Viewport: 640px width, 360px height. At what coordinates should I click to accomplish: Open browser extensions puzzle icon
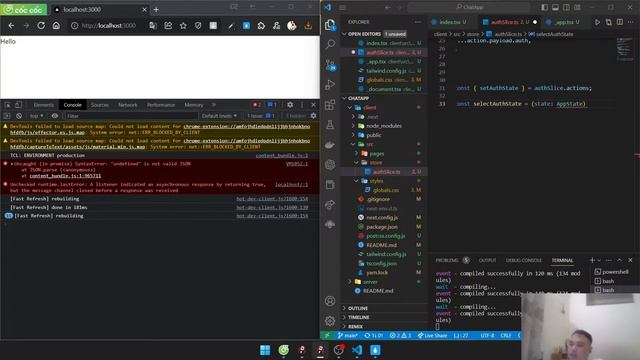261,26
